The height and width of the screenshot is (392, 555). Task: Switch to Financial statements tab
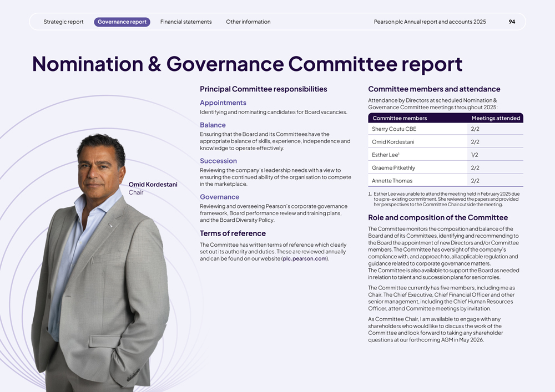(186, 22)
